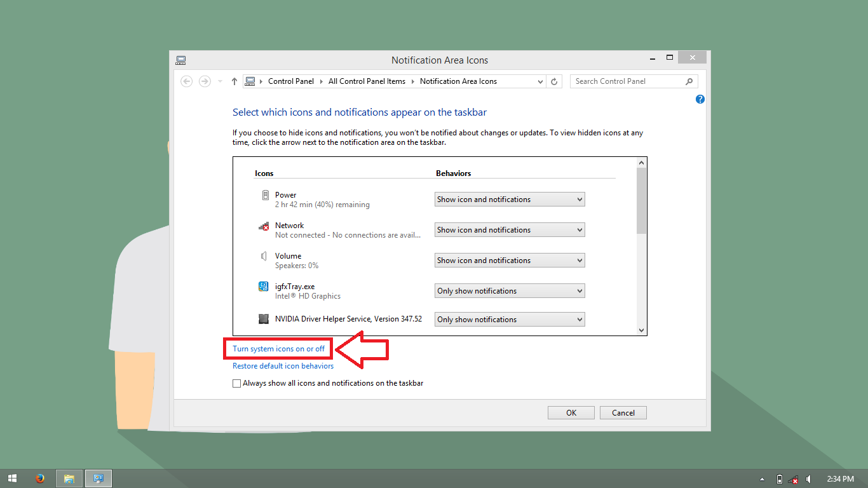Click the Power battery icon in list

[264, 195]
